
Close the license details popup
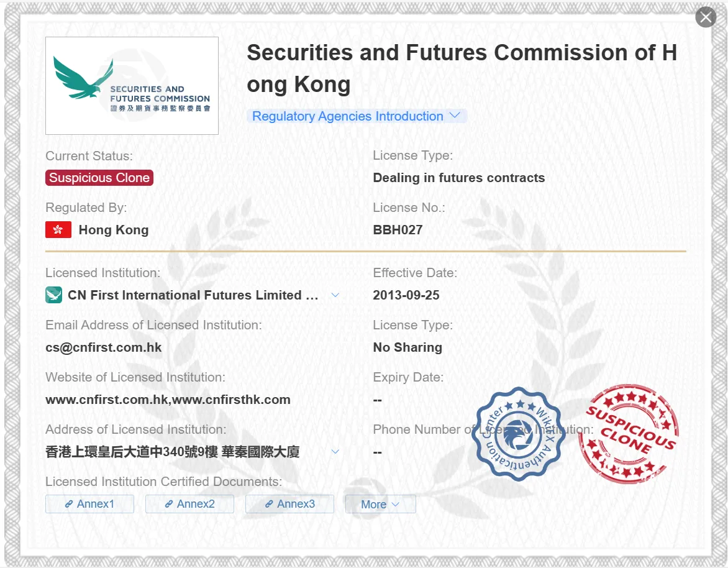(706, 17)
